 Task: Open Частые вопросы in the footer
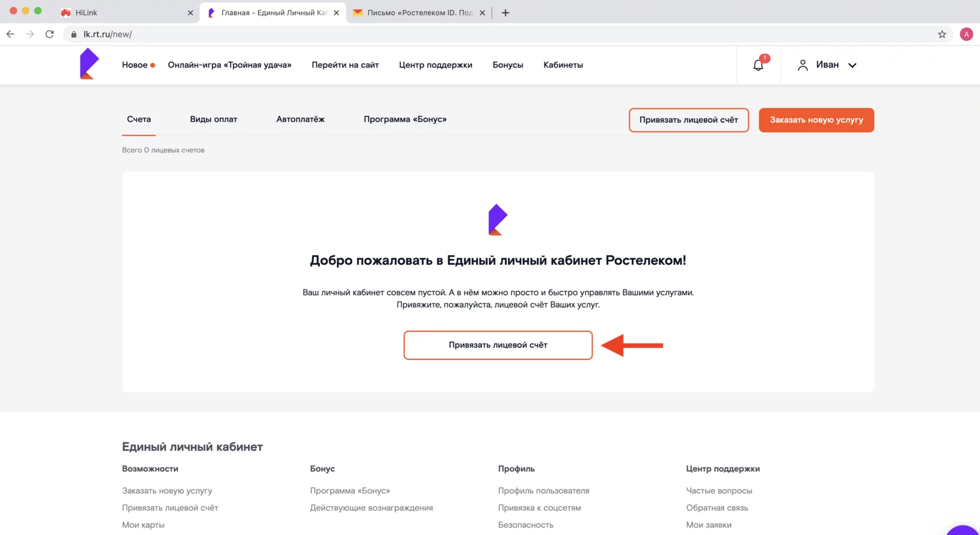click(719, 491)
